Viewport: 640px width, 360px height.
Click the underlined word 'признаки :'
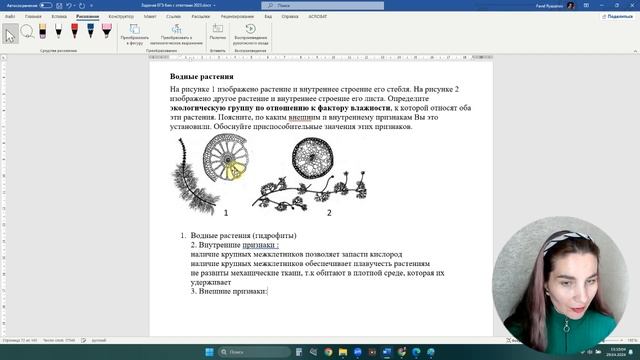(x=260, y=245)
